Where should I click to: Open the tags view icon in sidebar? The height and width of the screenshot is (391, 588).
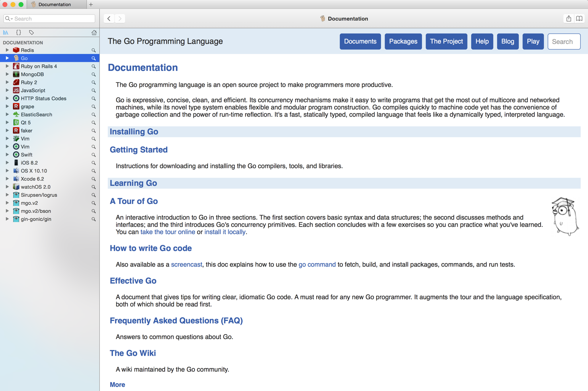coord(31,33)
